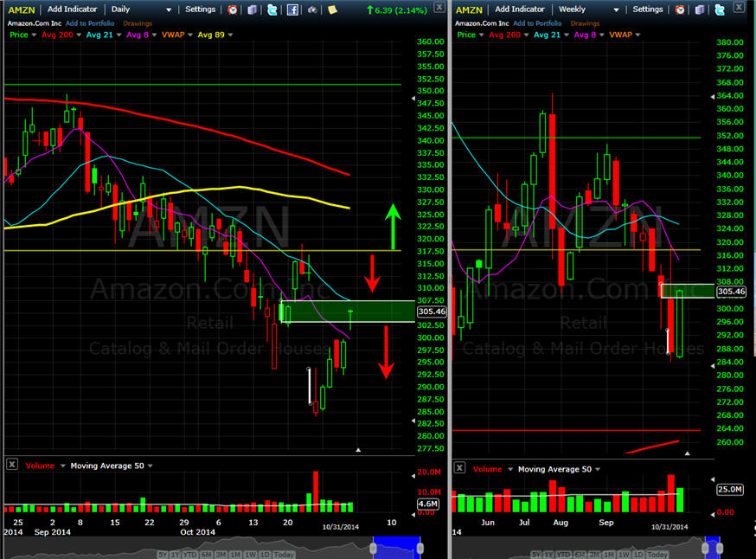The image size is (756, 559).
Task: Close the weekly Volume indicator panel
Action: click(x=460, y=468)
